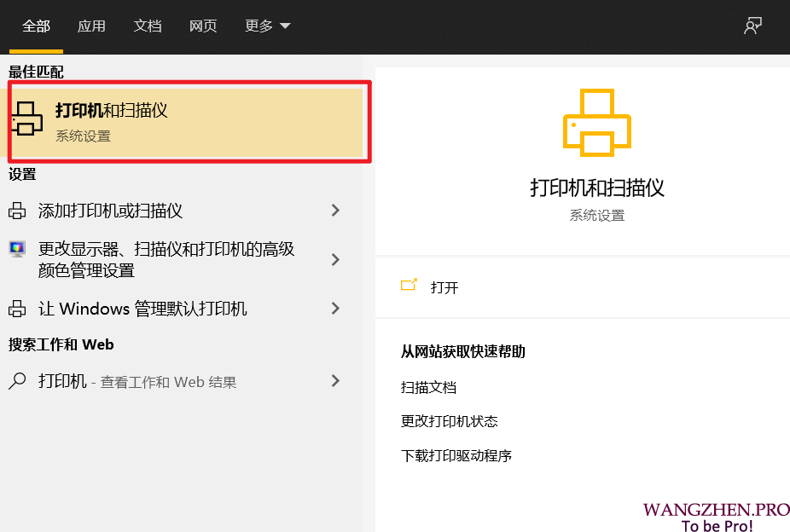790x532 pixels.
Task: Click the monitor icon for color management settings
Action: (x=17, y=249)
